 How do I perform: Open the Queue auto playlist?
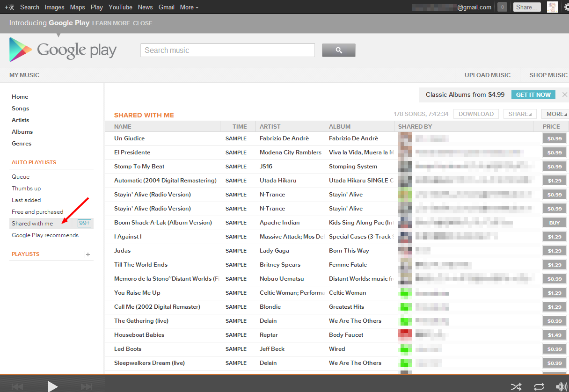tap(21, 177)
